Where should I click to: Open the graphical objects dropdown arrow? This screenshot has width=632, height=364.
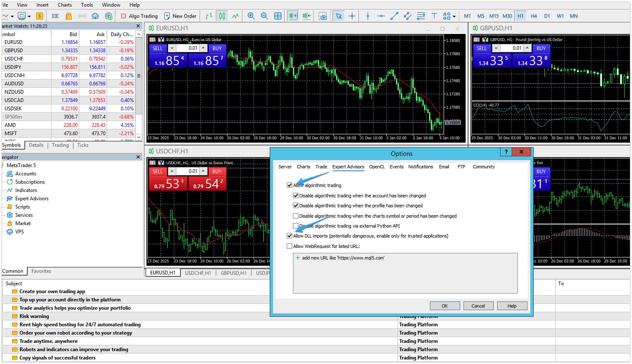point(454,17)
